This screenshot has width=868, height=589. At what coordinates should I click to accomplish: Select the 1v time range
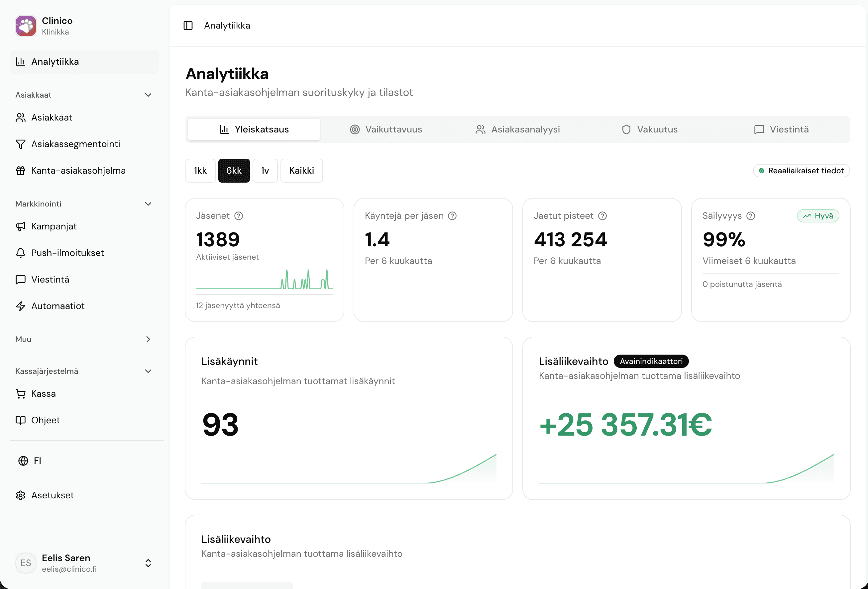click(265, 171)
